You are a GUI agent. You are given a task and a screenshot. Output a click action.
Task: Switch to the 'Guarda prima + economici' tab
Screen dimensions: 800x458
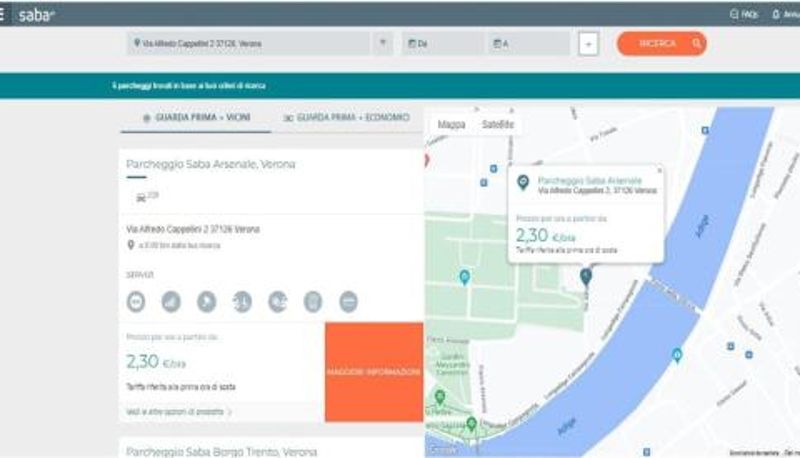pyautogui.click(x=347, y=118)
